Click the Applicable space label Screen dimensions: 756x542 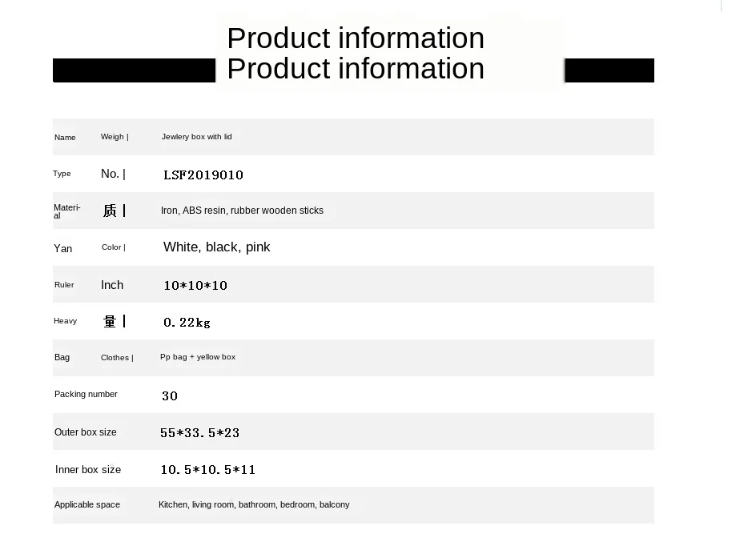87,504
